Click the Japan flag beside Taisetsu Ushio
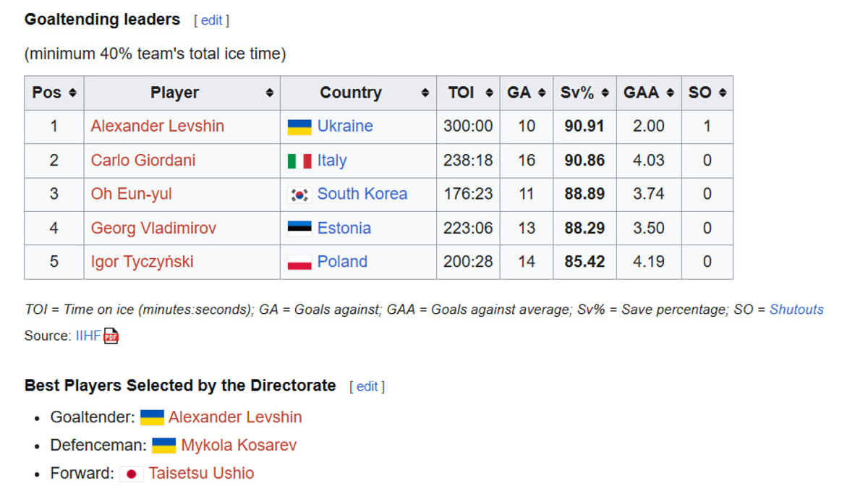868x494 pixels. click(x=131, y=474)
